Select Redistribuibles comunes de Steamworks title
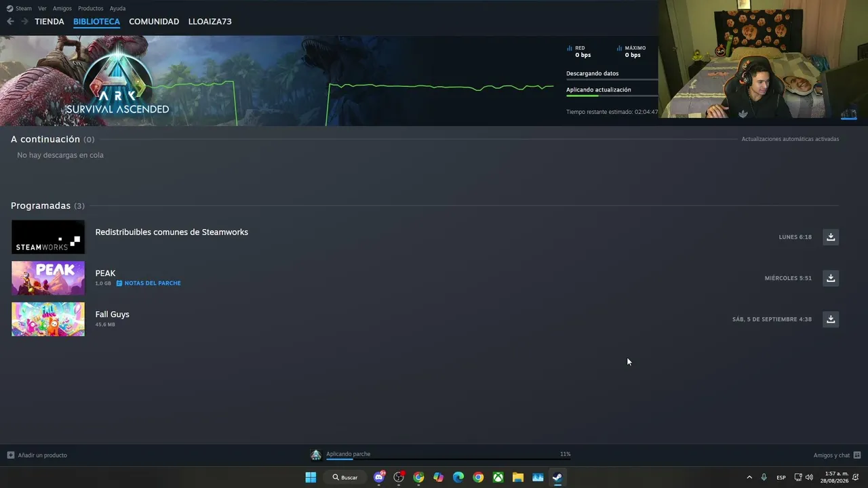 (172, 232)
